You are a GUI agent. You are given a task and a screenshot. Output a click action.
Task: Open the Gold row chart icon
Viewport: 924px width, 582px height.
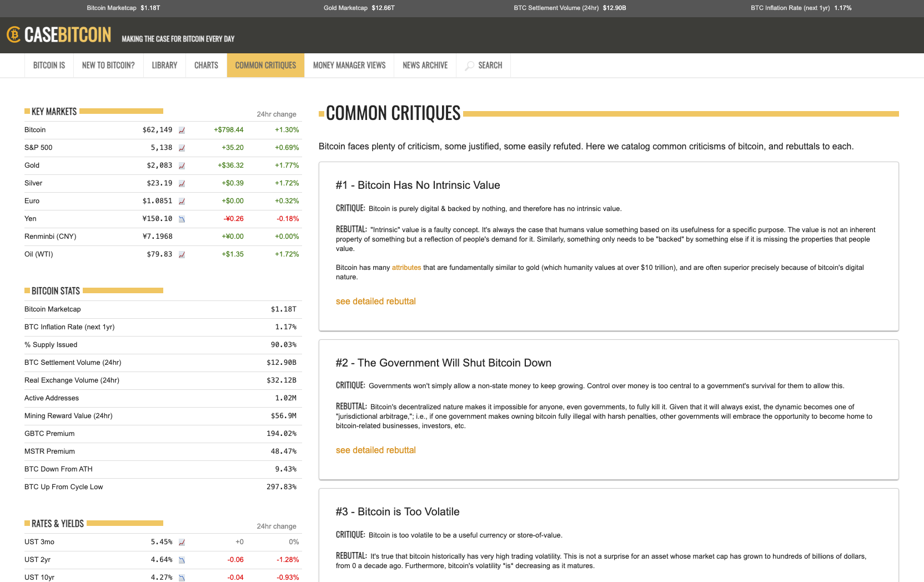(x=182, y=166)
